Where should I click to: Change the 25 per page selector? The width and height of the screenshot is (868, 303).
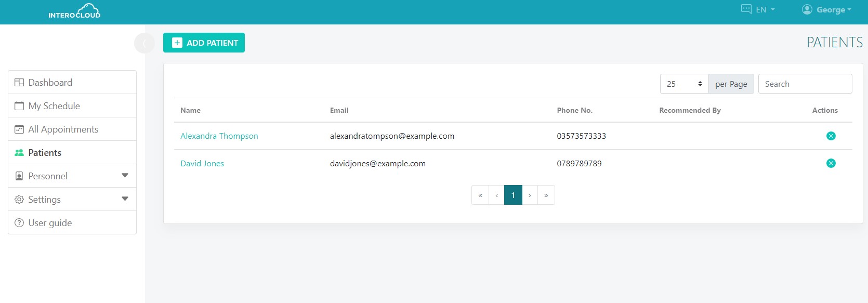pyautogui.click(x=684, y=84)
